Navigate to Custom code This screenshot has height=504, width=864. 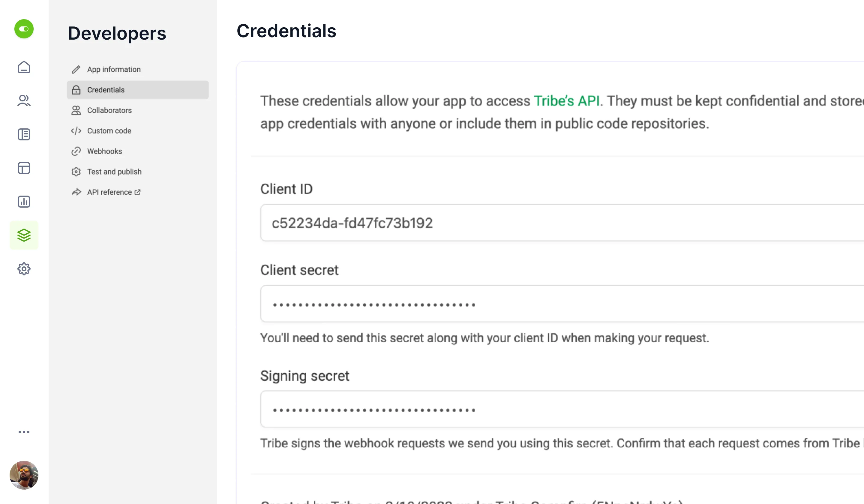(x=109, y=131)
